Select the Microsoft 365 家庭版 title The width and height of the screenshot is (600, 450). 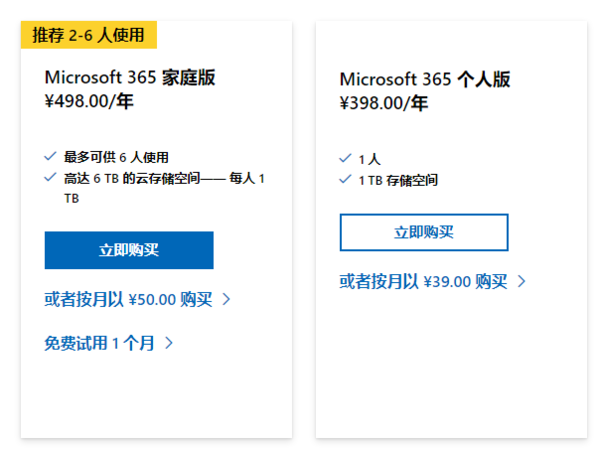tap(130, 77)
